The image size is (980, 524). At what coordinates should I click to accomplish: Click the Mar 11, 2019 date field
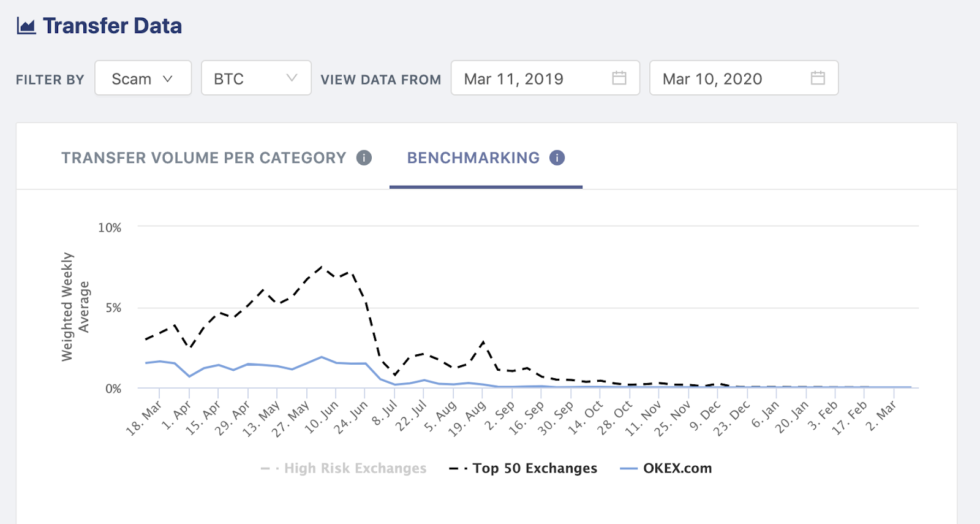tap(513, 78)
